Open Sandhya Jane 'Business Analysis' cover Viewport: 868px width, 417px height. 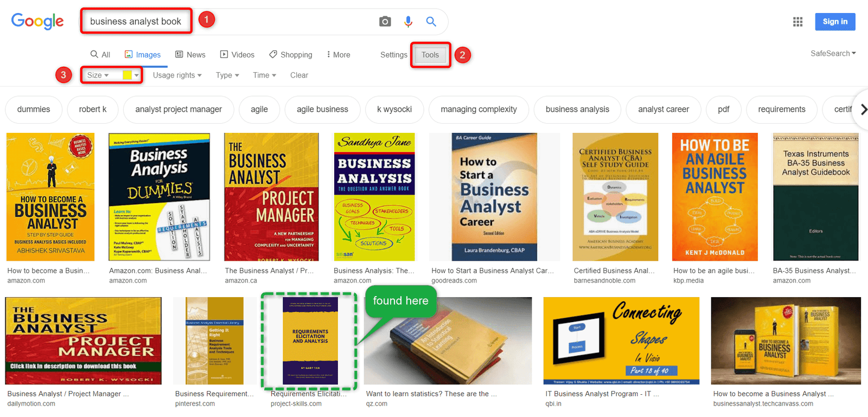(x=374, y=197)
